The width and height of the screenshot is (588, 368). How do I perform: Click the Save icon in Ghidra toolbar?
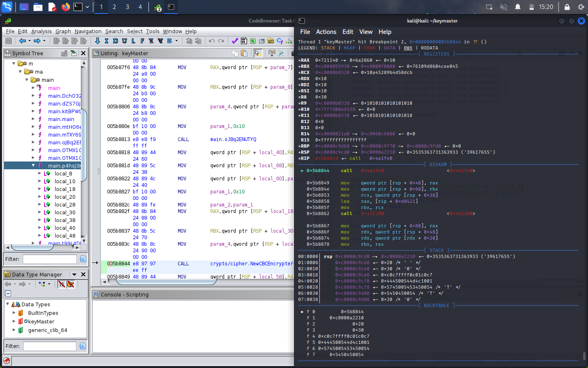click(x=8, y=41)
